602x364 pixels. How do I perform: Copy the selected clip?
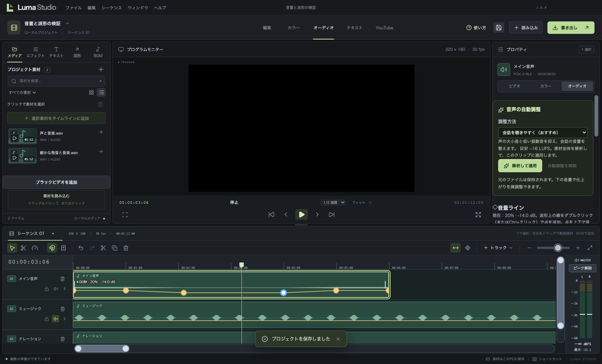(115, 248)
